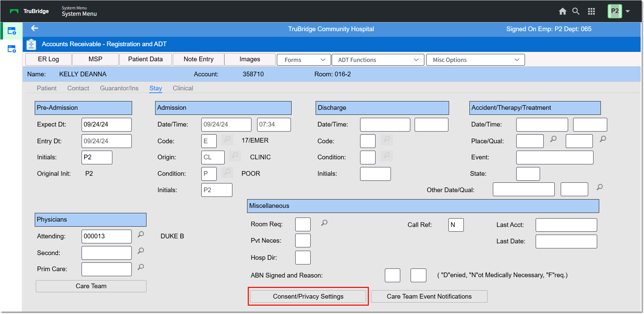Open Admission Condition lookup magnifier
This screenshot has height=314, width=644.
pyautogui.click(x=227, y=172)
